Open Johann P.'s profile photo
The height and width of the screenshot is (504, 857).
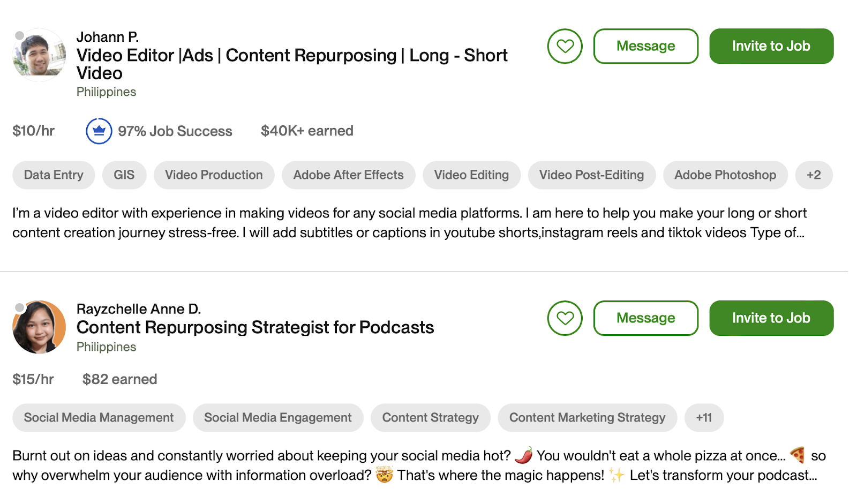point(39,55)
